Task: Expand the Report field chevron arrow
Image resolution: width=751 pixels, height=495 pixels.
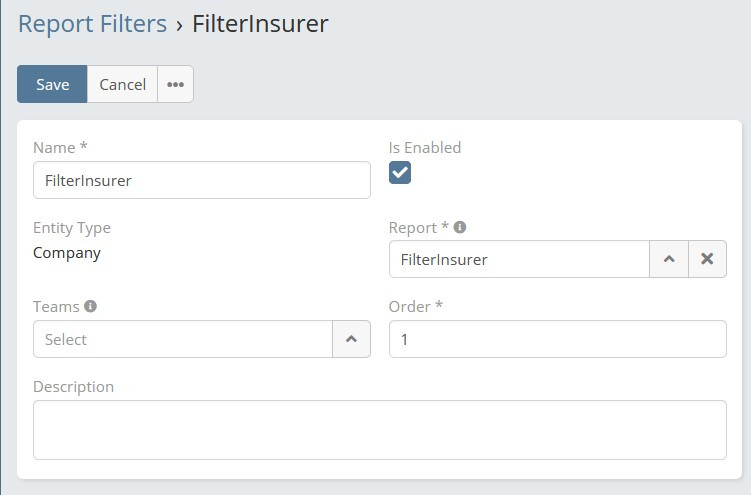Action: coord(669,259)
